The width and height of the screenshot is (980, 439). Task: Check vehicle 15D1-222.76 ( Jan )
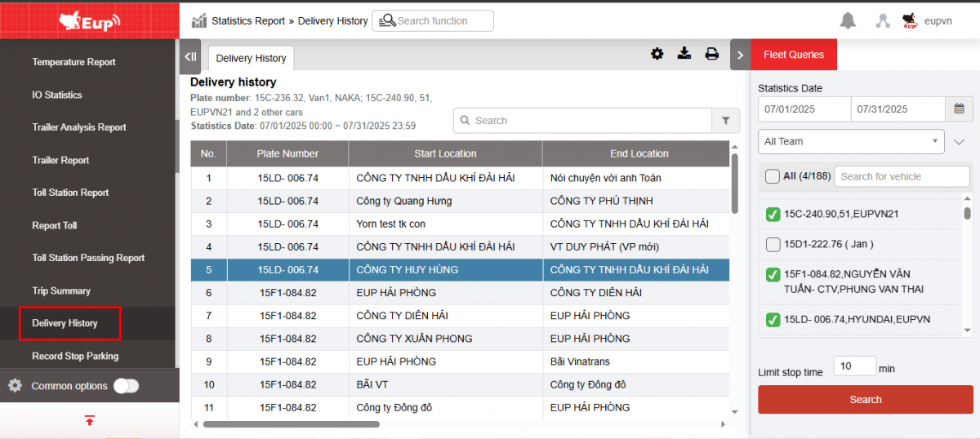pyautogui.click(x=773, y=244)
